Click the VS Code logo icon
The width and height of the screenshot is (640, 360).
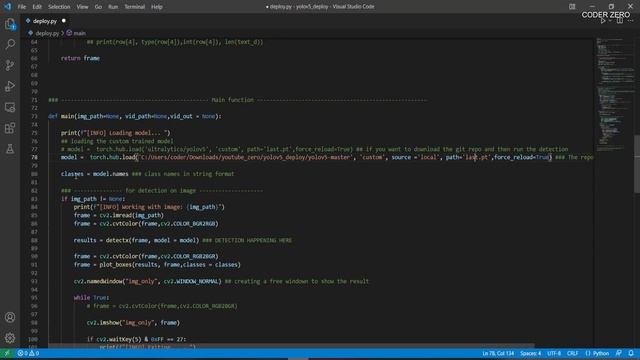click(x=7, y=7)
